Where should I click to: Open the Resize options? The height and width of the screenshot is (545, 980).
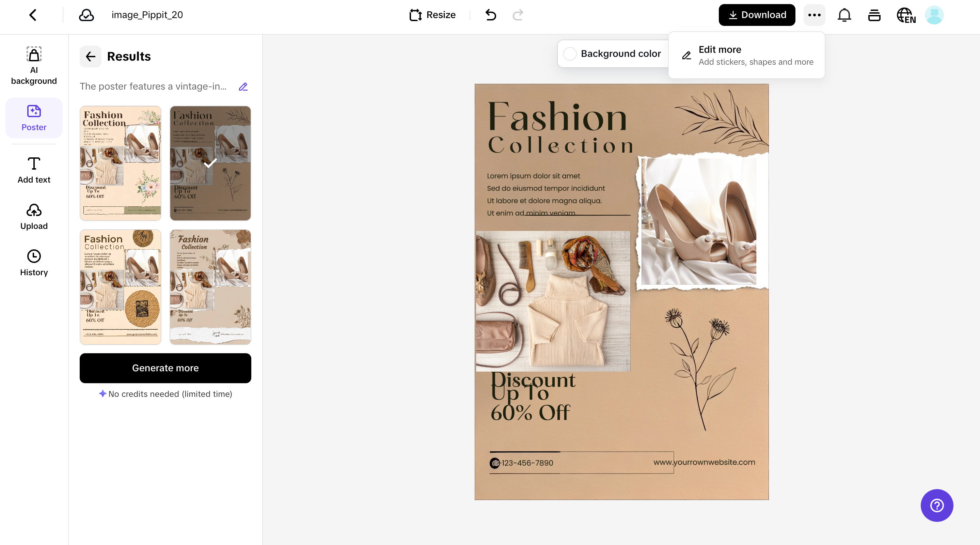432,15
